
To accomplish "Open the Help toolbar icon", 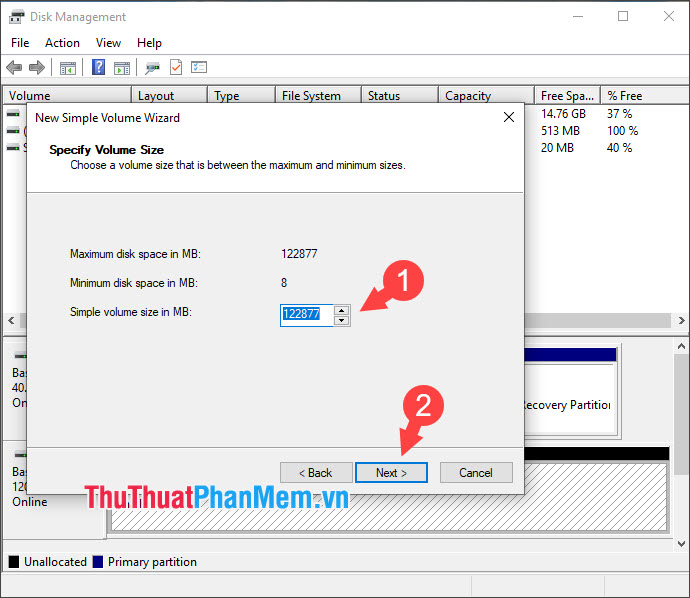I will point(99,67).
